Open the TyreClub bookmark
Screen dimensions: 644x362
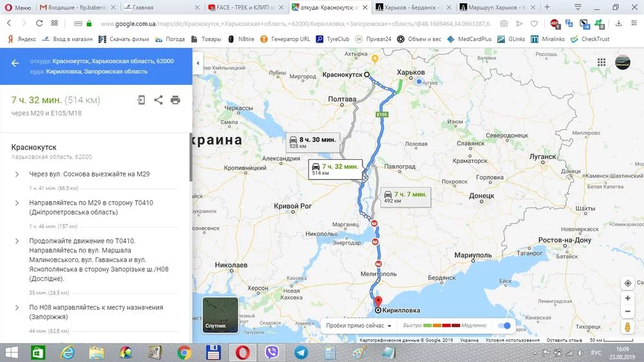tap(332, 39)
